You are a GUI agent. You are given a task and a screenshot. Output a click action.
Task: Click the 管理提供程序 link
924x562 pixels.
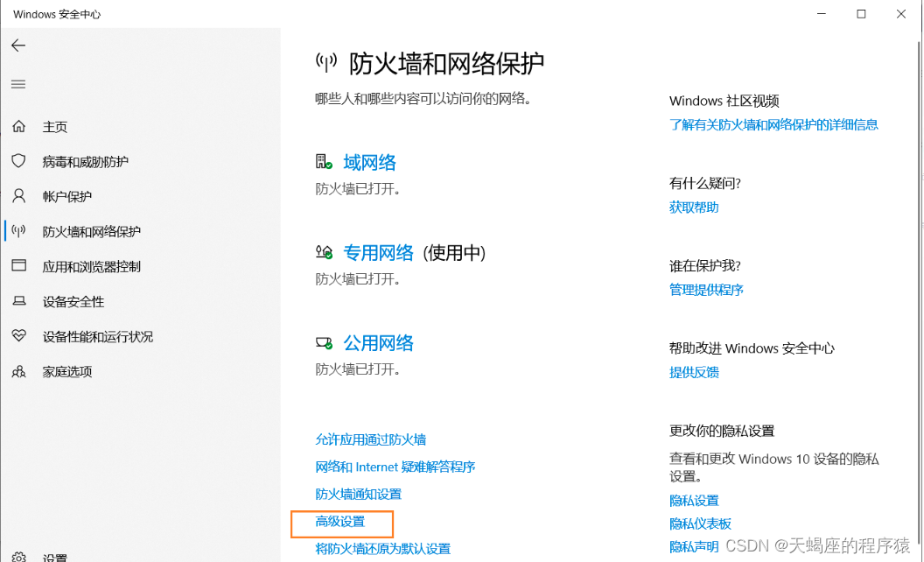pos(706,290)
